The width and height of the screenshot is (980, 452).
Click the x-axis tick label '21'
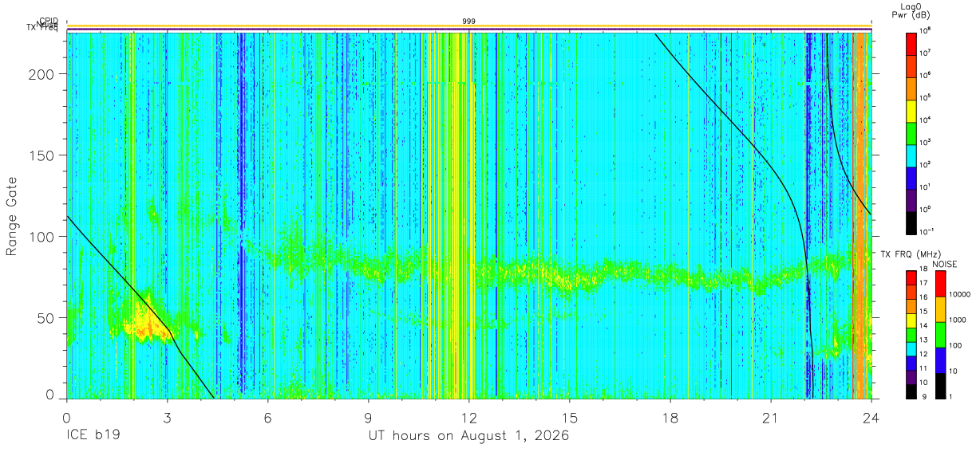[771, 418]
